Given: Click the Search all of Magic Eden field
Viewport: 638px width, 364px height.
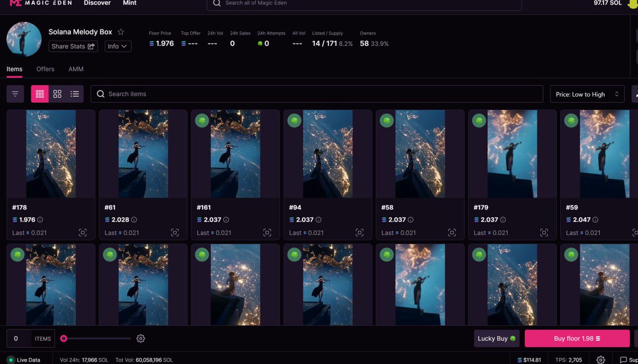Looking at the screenshot, I should (364, 4).
